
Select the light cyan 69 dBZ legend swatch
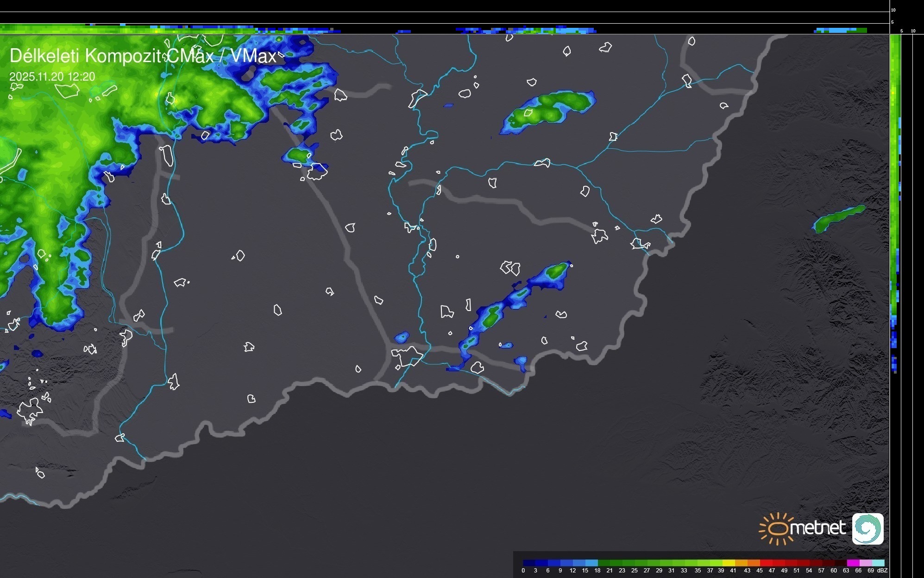point(878,563)
